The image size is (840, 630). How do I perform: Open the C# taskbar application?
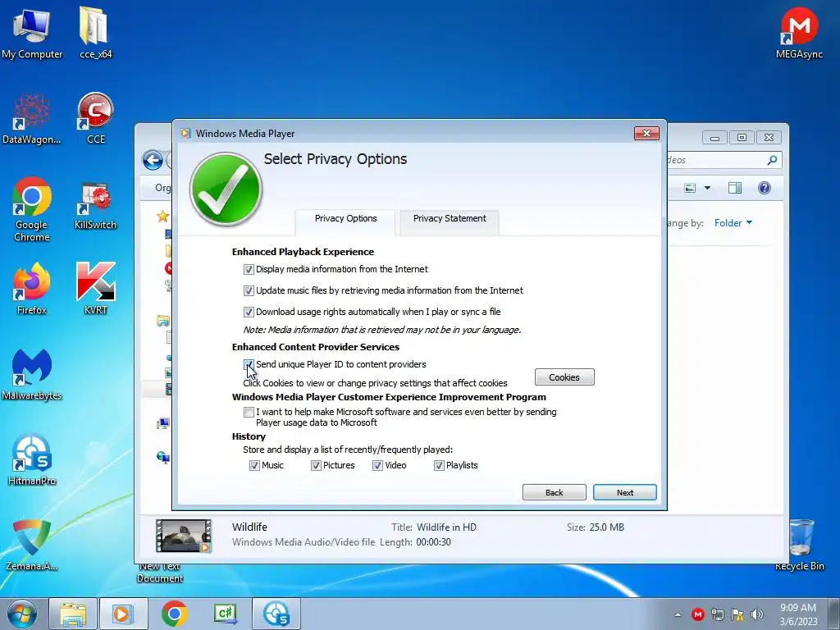tap(226, 614)
